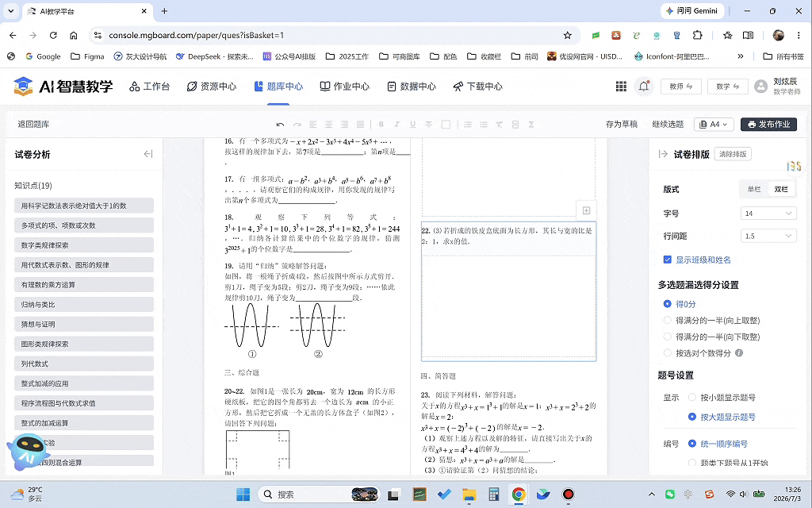
Task: Toggle 显示班级和姓名 checkbox
Action: pyautogui.click(x=668, y=260)
